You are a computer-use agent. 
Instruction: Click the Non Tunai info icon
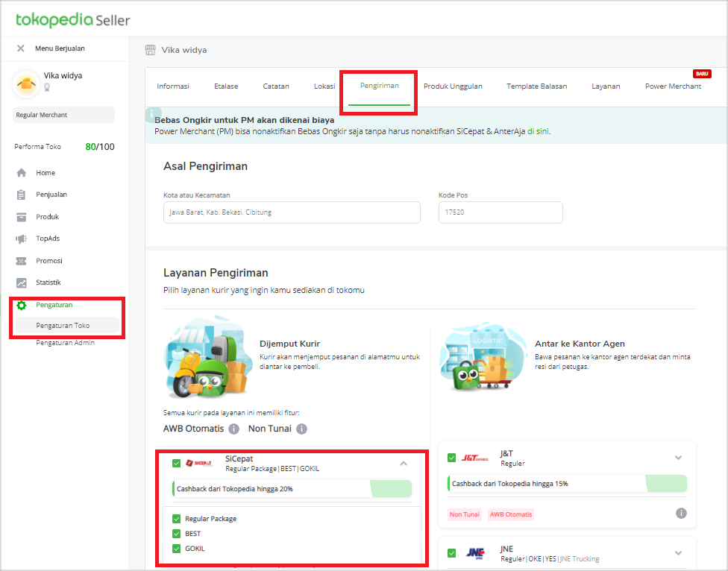[301, 429]
